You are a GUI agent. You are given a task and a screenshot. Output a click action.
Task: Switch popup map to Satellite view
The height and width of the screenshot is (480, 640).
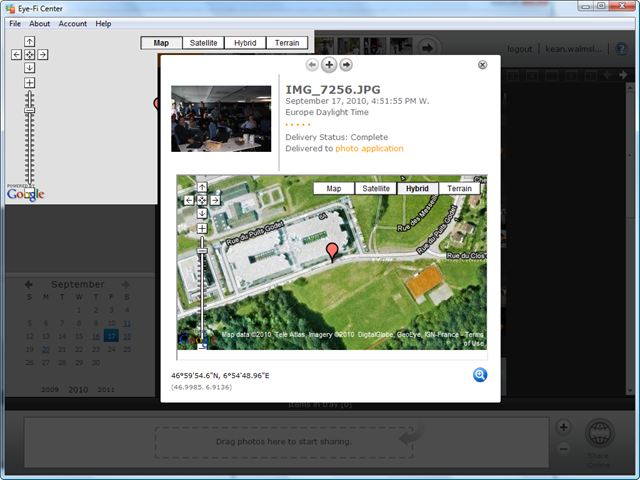tap(376, 188)
